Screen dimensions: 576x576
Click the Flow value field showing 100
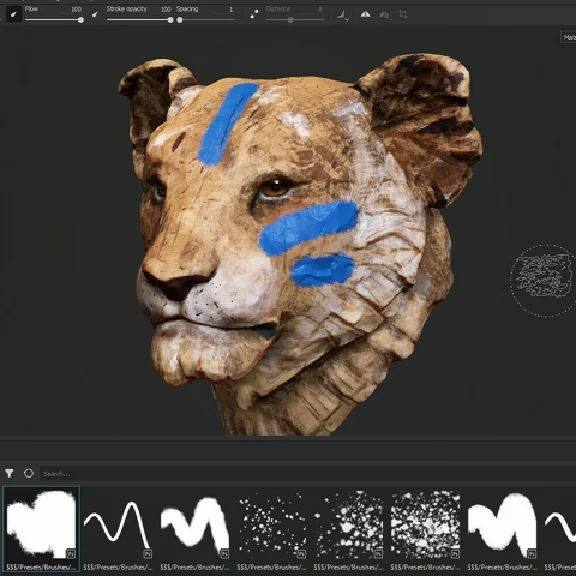pyautogui.click(x=76, y=9)
